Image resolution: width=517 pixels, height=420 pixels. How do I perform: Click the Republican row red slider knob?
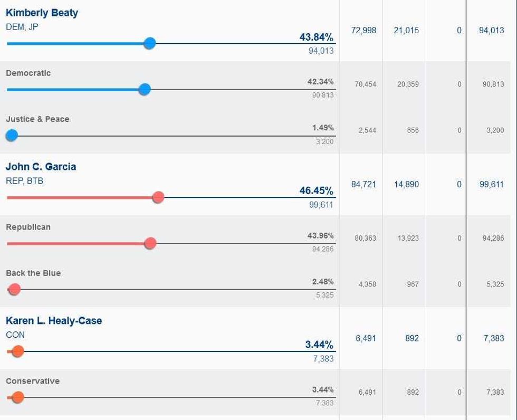point(150,243)
